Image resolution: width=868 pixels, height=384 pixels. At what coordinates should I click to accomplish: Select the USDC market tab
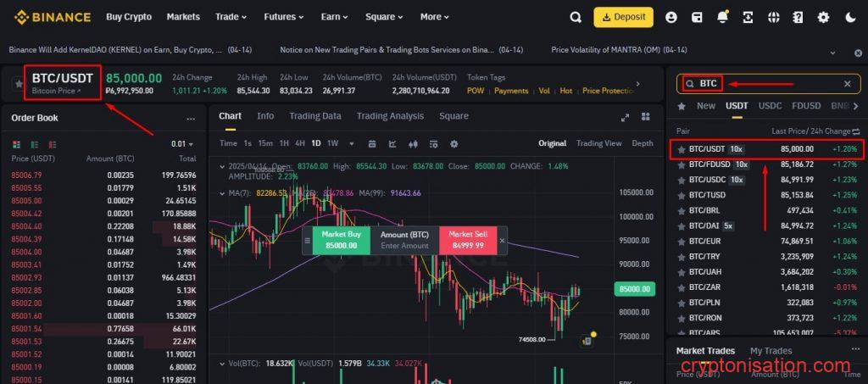point(770,106)
